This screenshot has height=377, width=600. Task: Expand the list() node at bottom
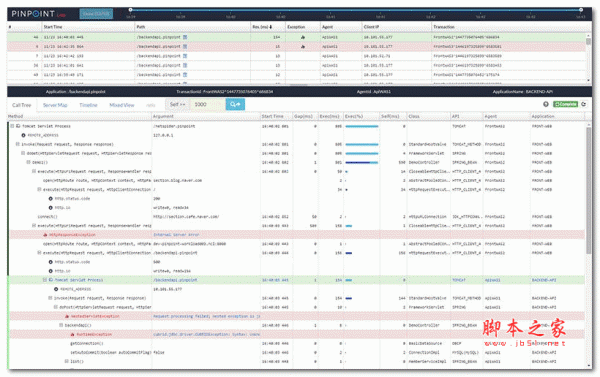[x=66, y=361]
